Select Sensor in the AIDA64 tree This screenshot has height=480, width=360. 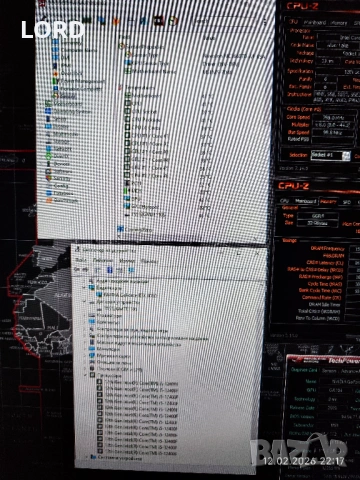[x=65, y=95]
